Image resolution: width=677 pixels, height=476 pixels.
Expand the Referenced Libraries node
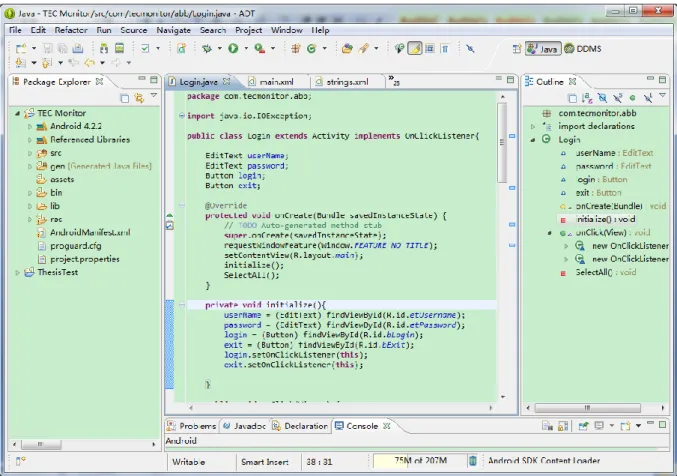[30, 140]
